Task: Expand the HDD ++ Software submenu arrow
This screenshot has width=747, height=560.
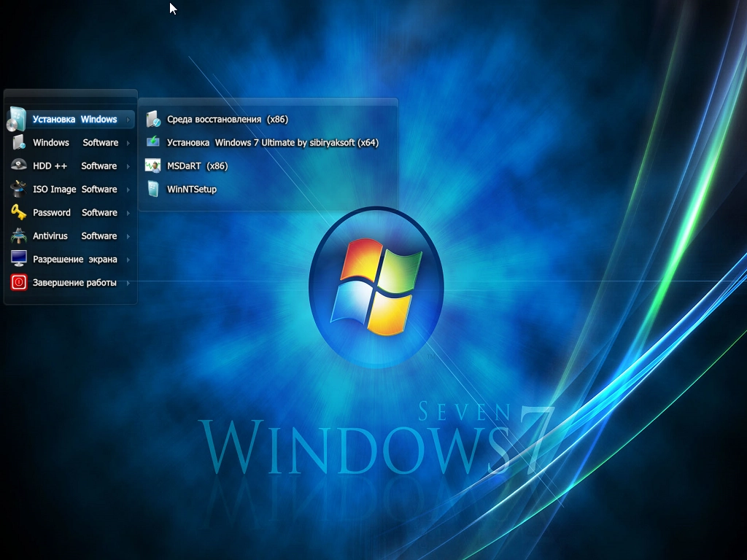Action: click(128, 166)
